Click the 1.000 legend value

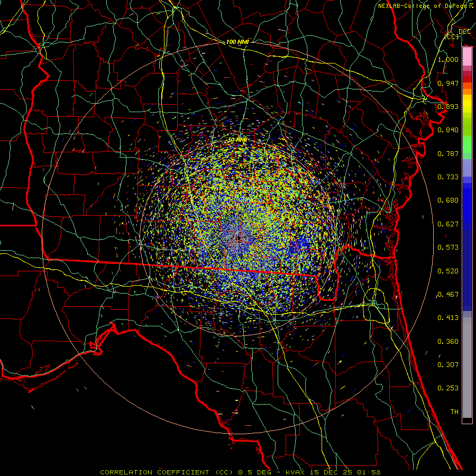pyautogui.click(x=448, y=59)
